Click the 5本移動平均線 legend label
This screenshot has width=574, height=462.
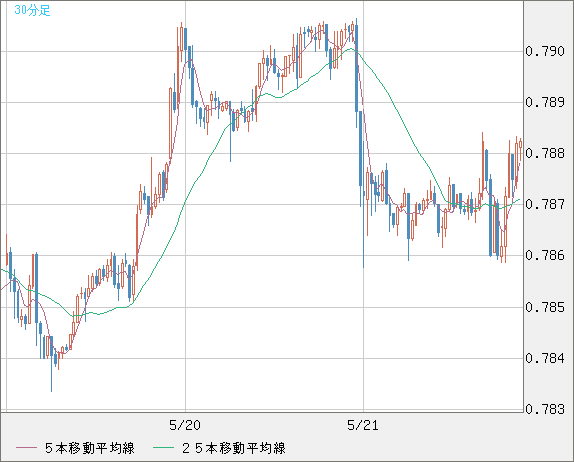tap(90, 448)
